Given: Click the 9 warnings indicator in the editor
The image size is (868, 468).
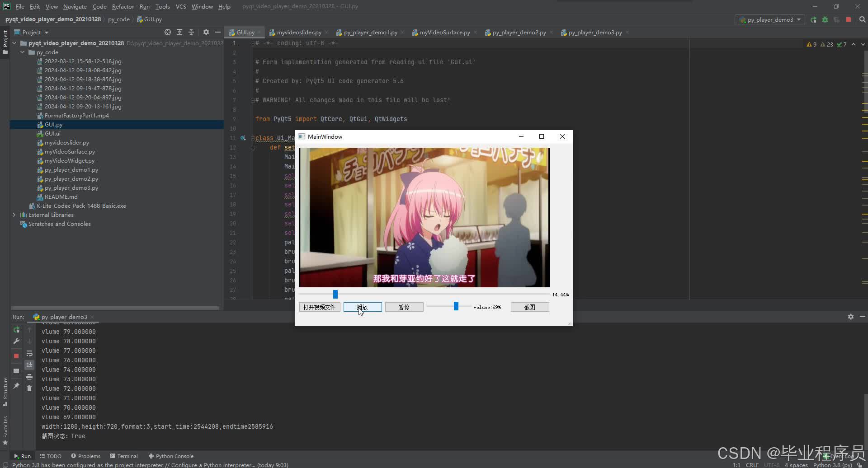Looking at the screenshot, I should pos(811,44).
